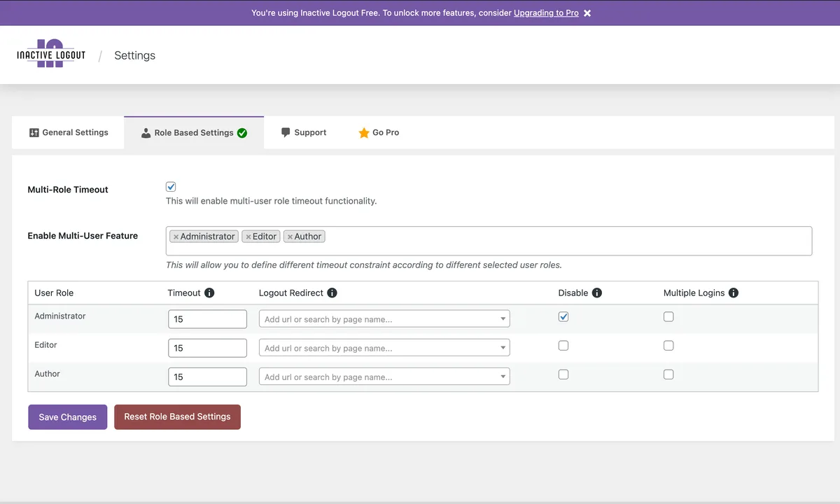The image size is (840, 504).
Task: Toggle the Multi-Role Timeout checkbox
Action: 171,187
